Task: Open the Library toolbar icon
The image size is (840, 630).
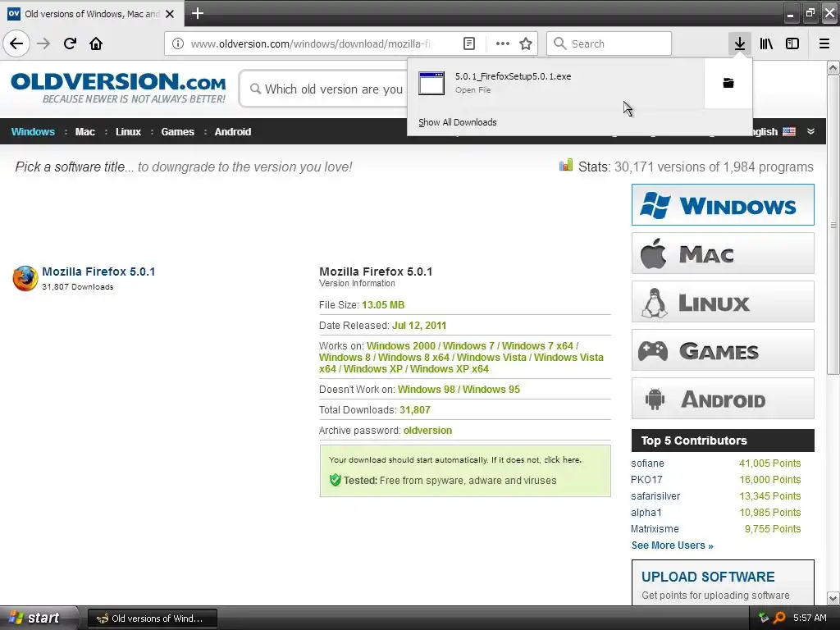Action: coord(766,43)
